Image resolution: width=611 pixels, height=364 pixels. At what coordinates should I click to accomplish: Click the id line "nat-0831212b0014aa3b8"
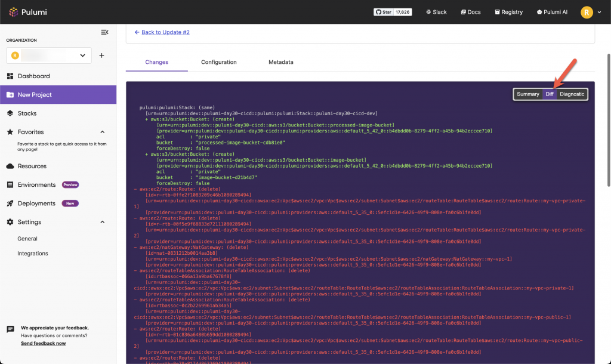181,254
